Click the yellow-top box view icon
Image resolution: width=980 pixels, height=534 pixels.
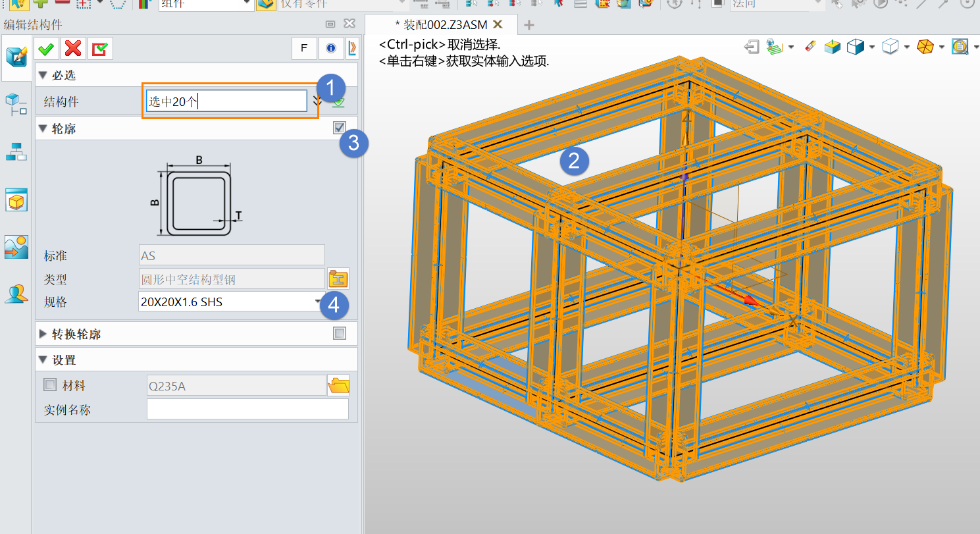[833, 47]
